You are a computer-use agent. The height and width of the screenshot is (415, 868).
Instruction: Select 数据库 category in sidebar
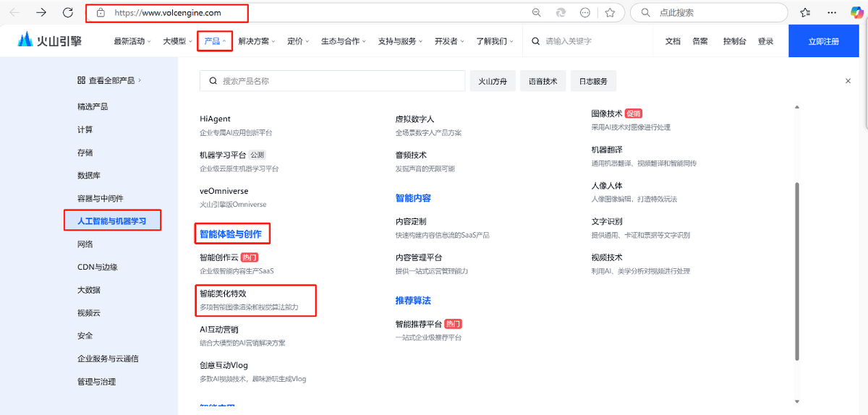tap(89, 175)
